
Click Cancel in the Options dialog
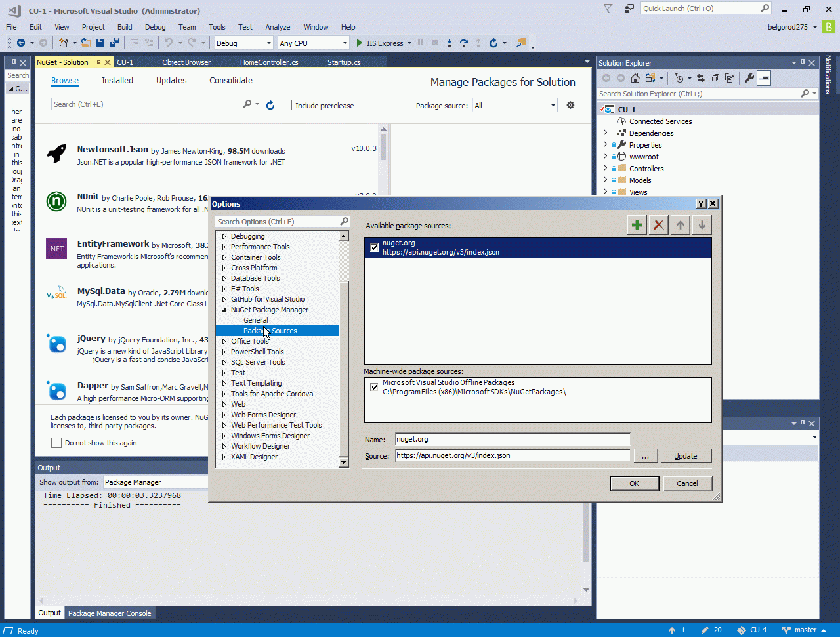(x=687, y=483)
